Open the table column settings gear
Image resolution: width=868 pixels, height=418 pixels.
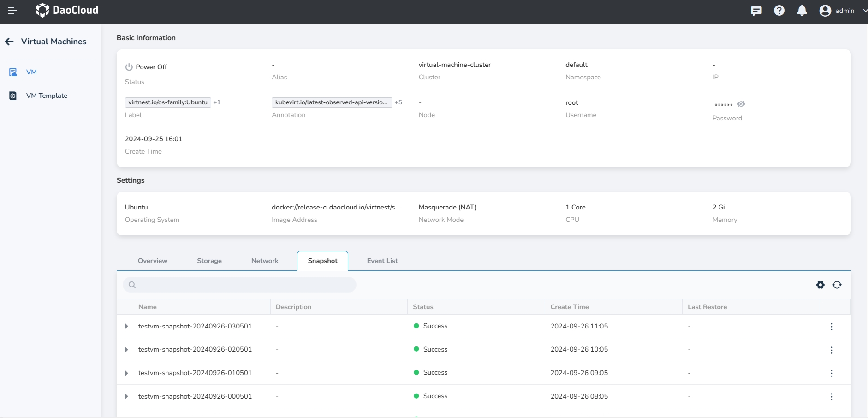tap(820, 285)
